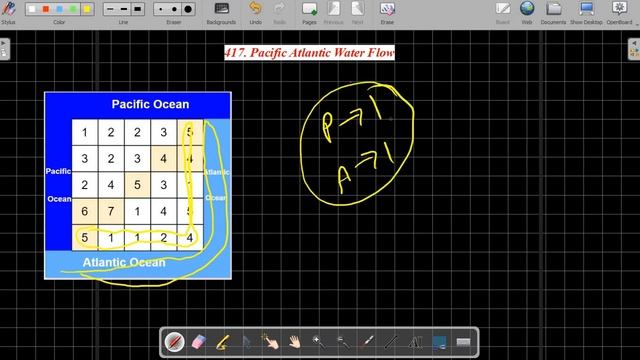Screen dimensions: 640x360
Task: Click the capture part of screen tool
Action: pos(439,342)
